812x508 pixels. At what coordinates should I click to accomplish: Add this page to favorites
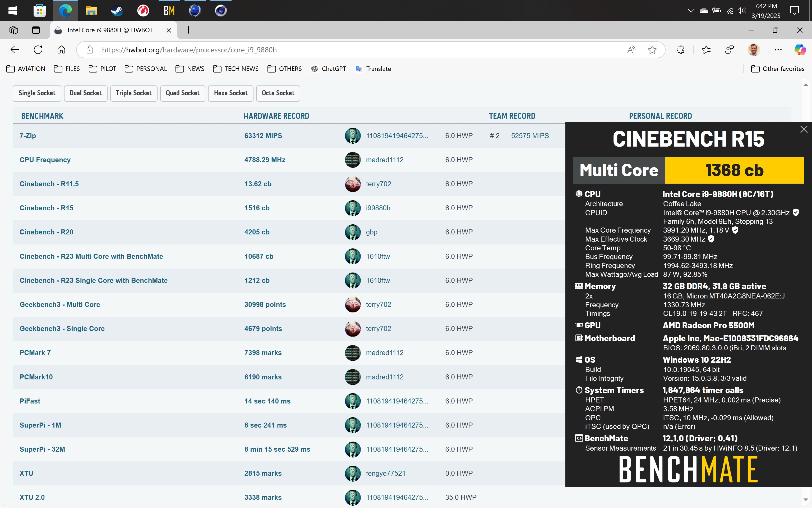click(x=652, y=50)
